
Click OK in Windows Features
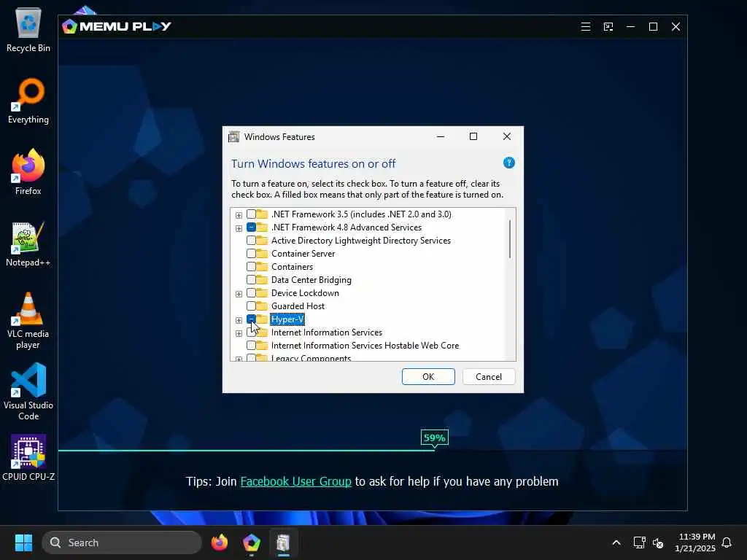tap(428, 377)
